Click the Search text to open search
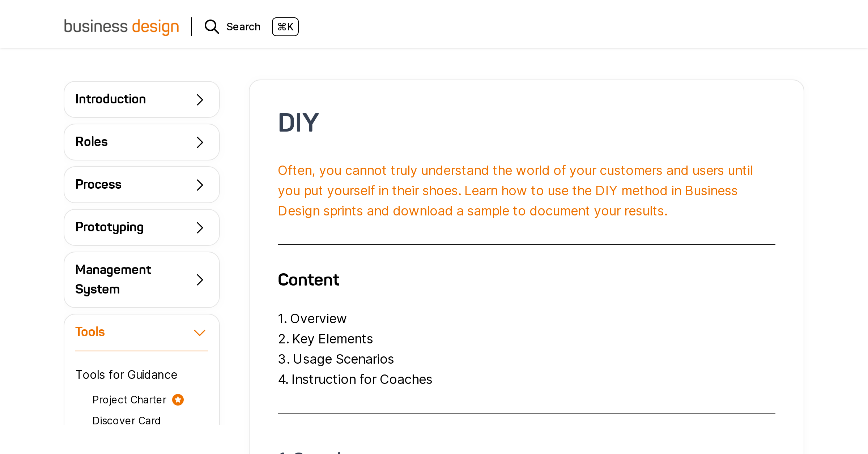This screenshot has height=454, width=868. (x=243, y=27)
